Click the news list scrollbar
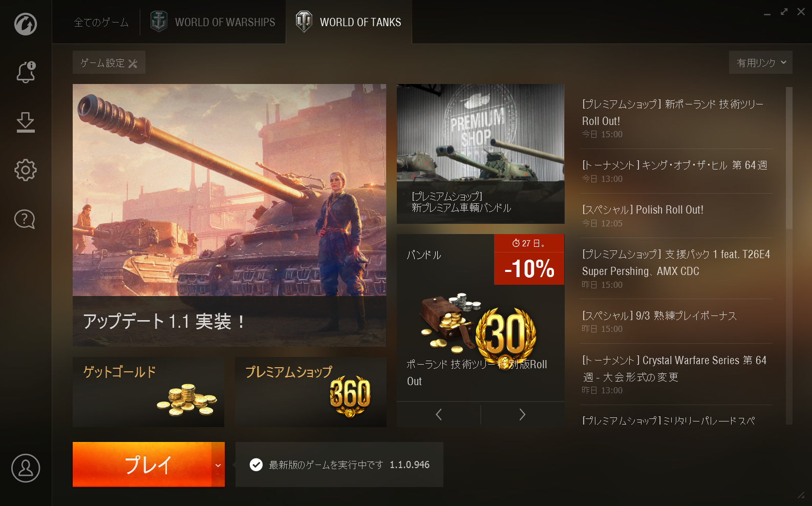 coord(789,158)
